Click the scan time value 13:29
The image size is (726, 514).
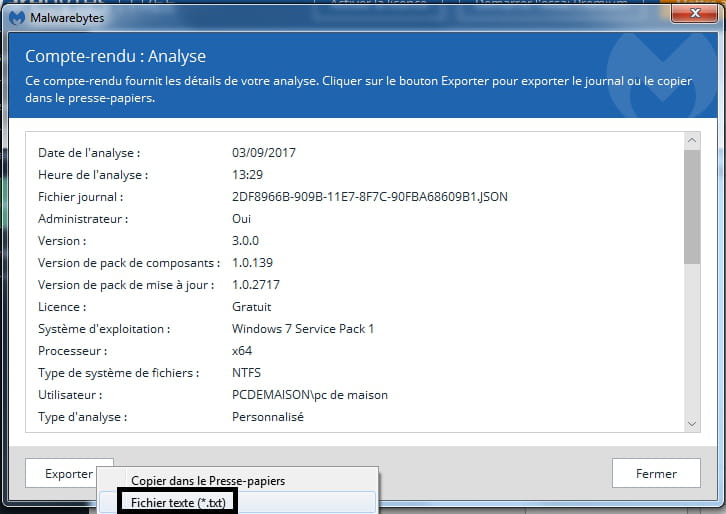coord(247,175)
